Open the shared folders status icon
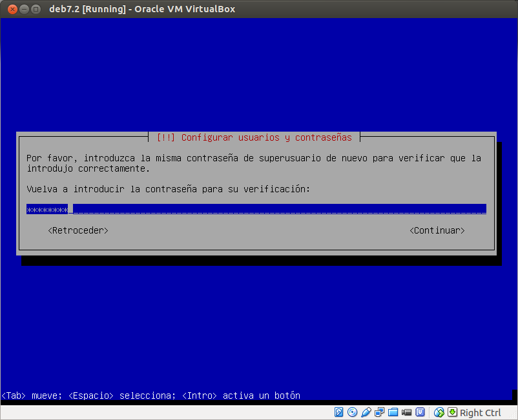The width and height of the screenshot is (518, 420). tap(393, 412)
